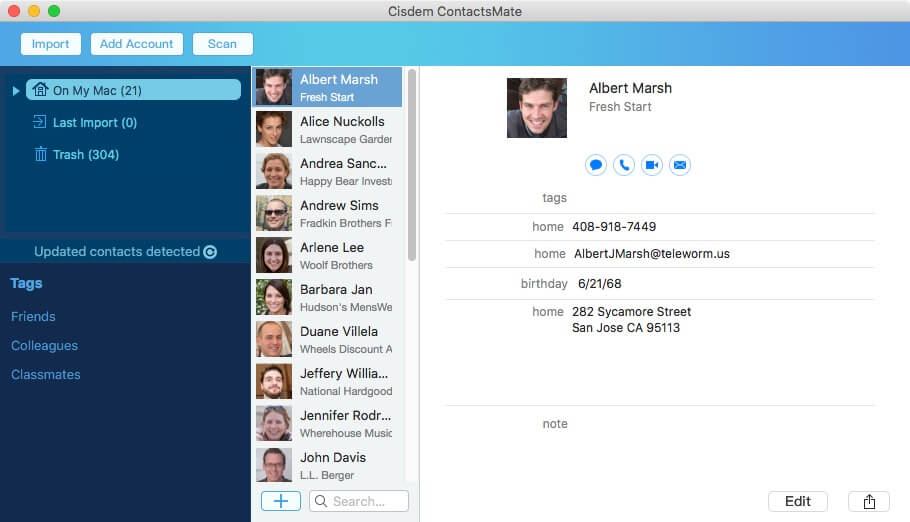910x522 pixels.
Task: Select Andrea Sanc... contact
Action: 328,171
